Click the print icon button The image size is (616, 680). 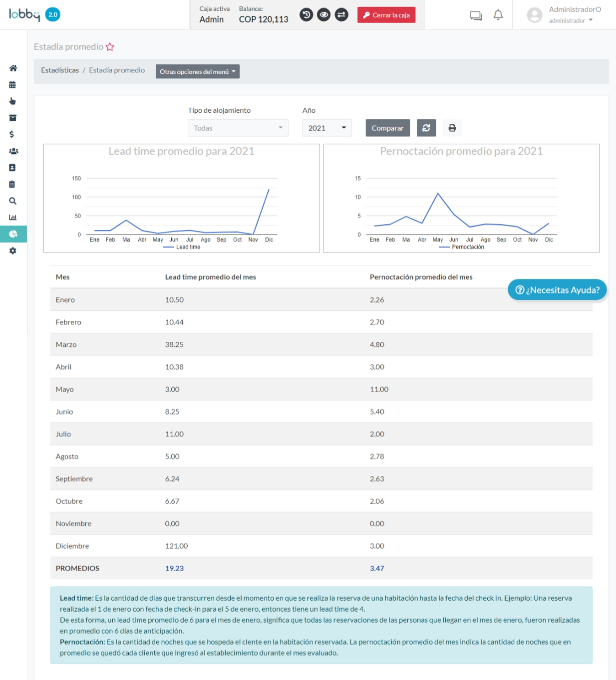(452, 128)
